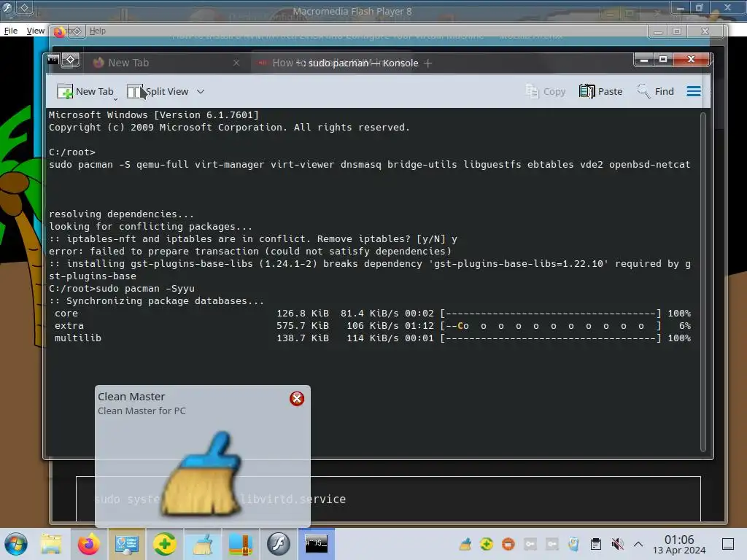
Task: Click the ':: Synchronizing package databases...' line
Action: coord(156,301)
